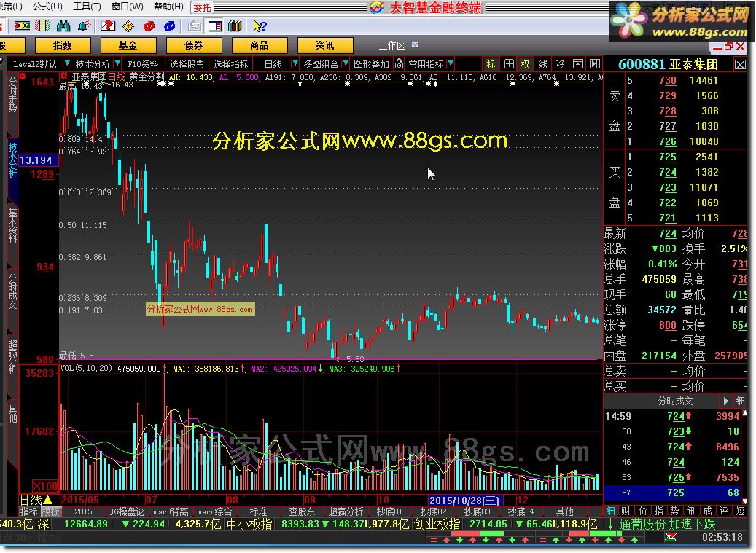The image size is (756, 553).
Task: Open the 窗口(W) menu
Action: pyautogui.click(x=128, y=7)
